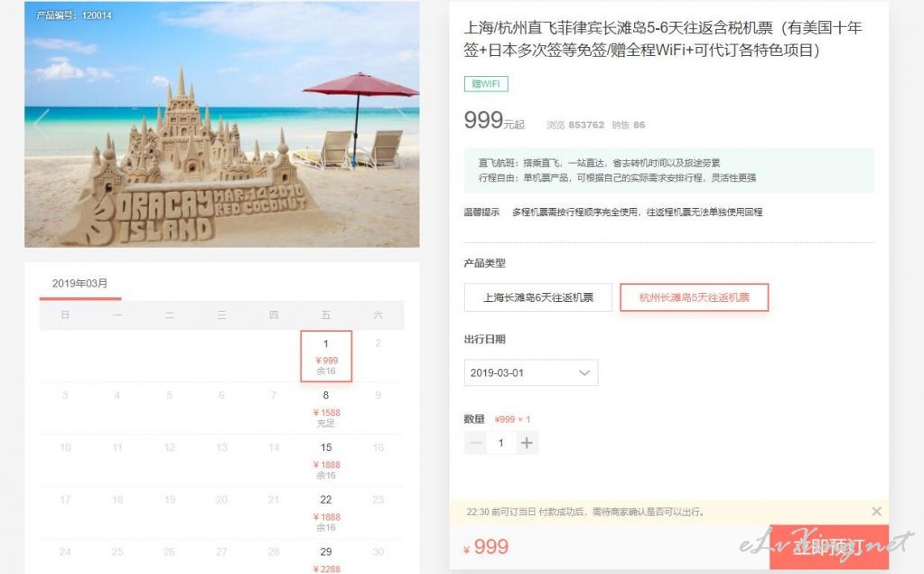Close the yellow booking notice bar

pyautogui.click(x=876, y=512)
